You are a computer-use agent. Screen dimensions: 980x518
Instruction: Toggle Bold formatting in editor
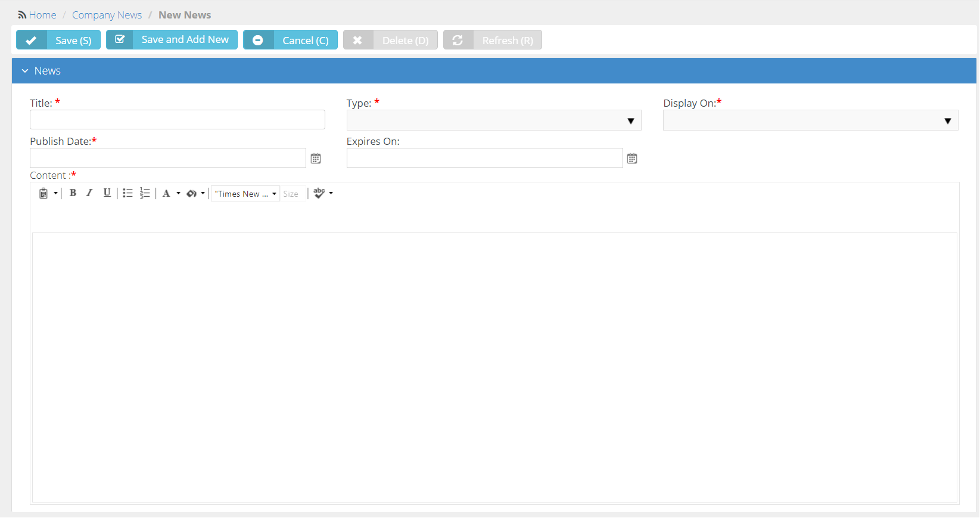click(73, 193)
